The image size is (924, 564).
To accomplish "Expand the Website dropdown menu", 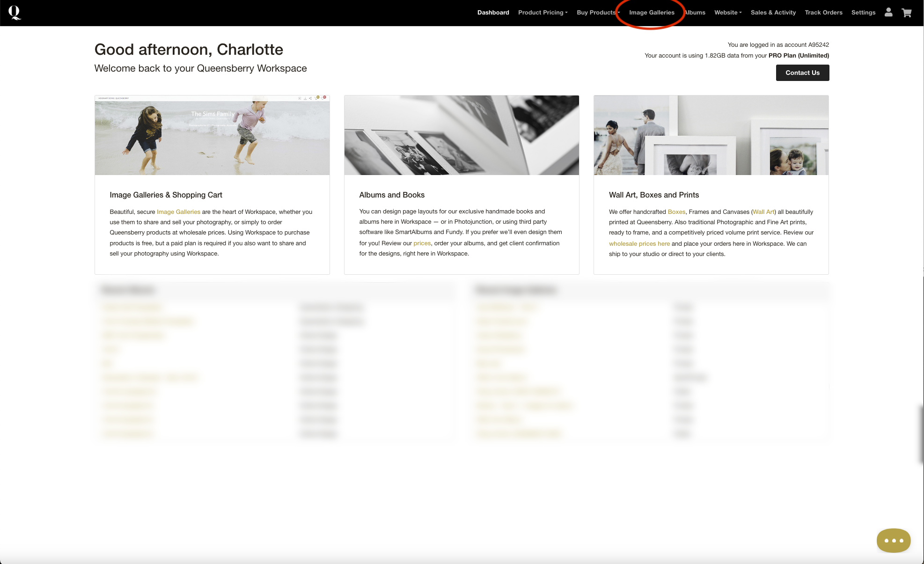I will (727, 13).
